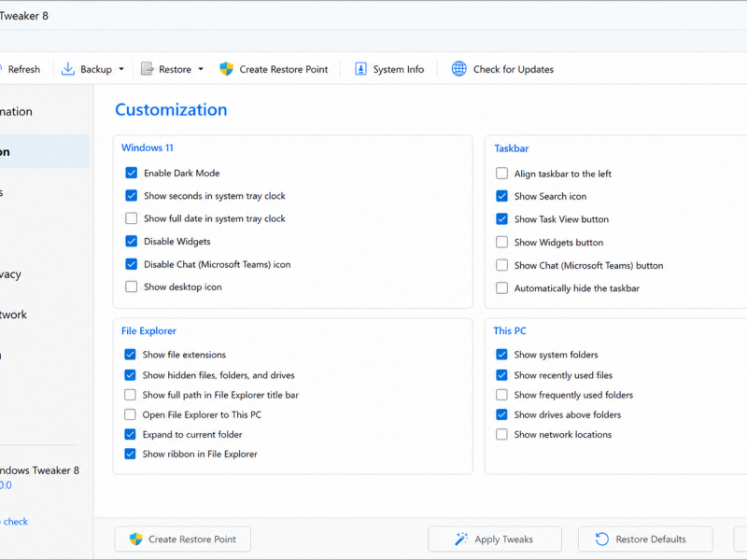Click the bottom Create Restore Point button
Viewport: 747px width, 560px height.
182,539
